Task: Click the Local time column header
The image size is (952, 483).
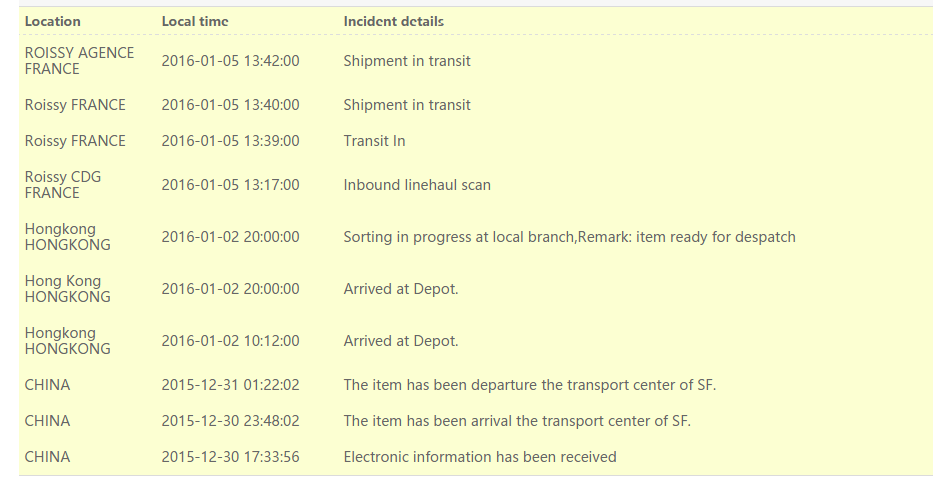Action: coord(195,21)
